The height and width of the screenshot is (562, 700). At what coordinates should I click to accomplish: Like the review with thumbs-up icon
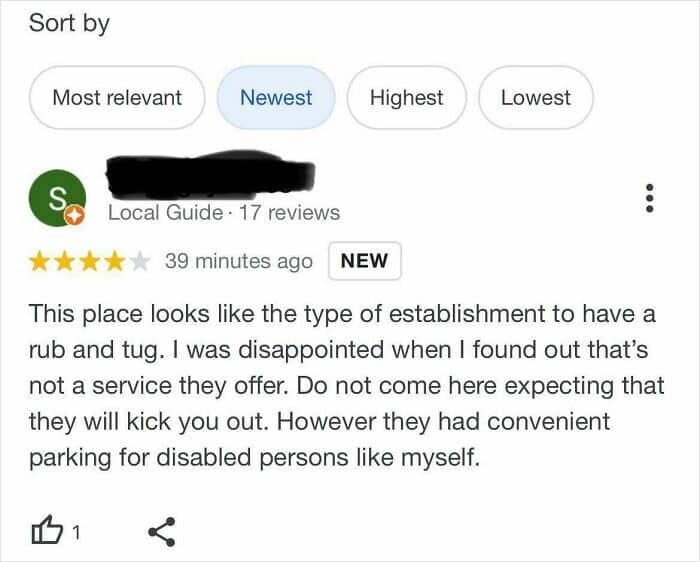[47, 532]
